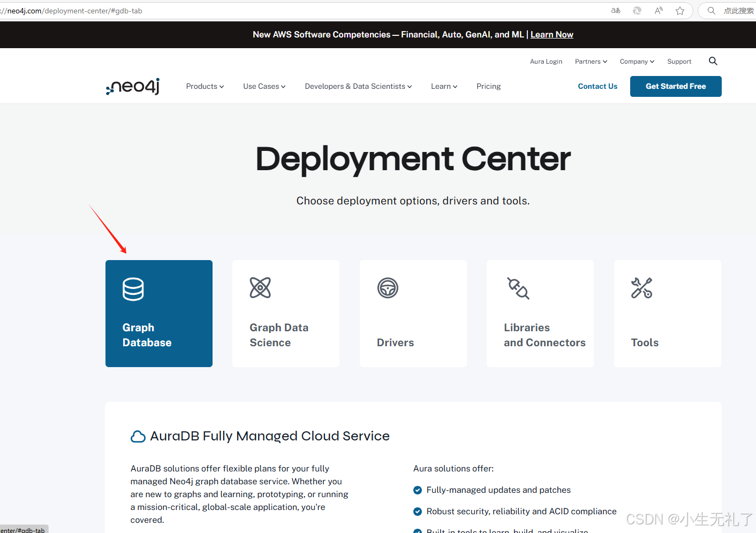Screen dimensions: 756x533
Task: Click 'Robust security, reliability and ACID compliance' text
Action: pos(521,511)
